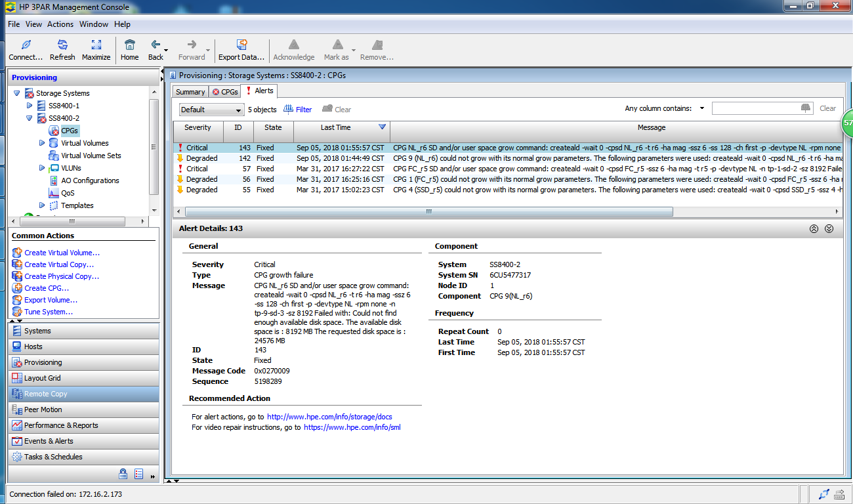Select the AO Configurations tree item

91,180
